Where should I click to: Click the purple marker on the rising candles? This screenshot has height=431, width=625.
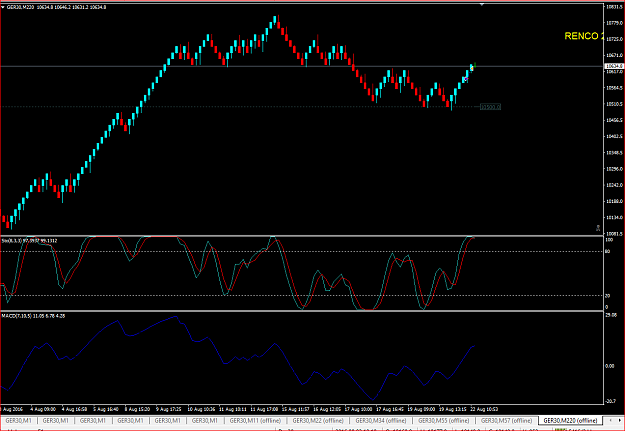(x=465, y=79)
